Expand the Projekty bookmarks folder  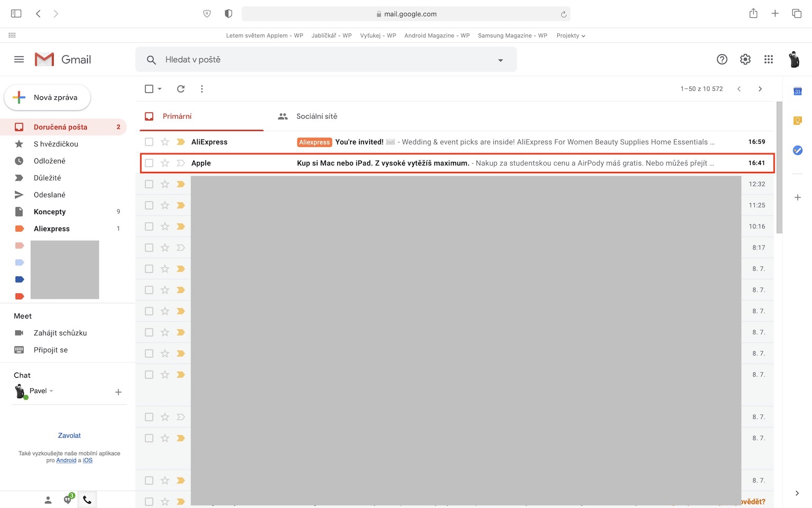tap(571, 35)
